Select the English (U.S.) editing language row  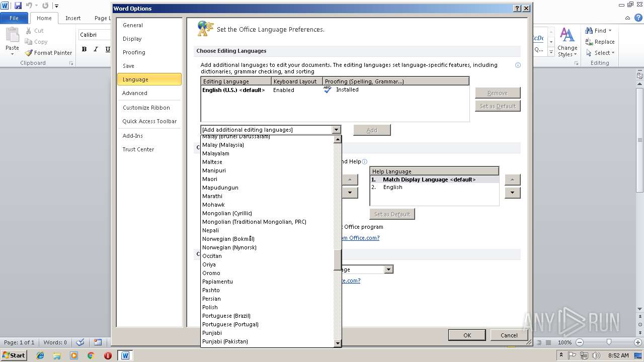pyautogui.click(x=335, y=90)
